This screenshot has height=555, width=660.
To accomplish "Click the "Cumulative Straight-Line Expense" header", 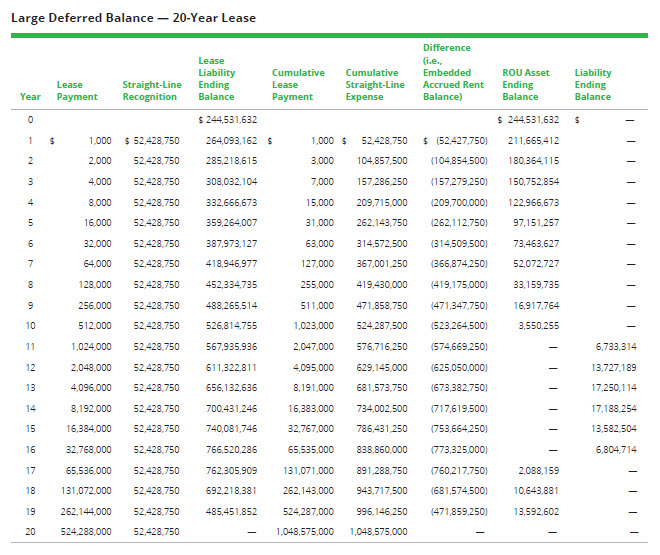I will 375,85.
